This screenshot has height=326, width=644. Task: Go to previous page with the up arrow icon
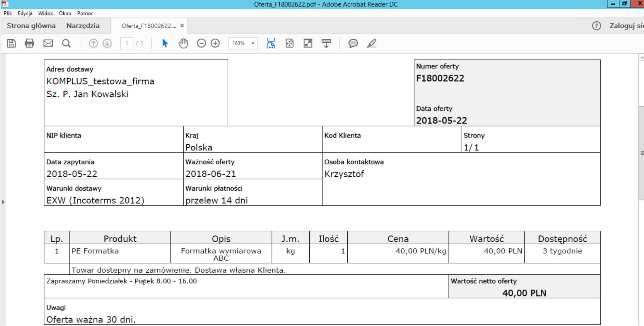93,43
